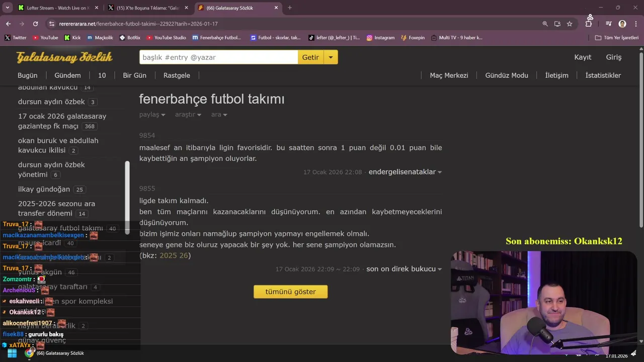This screenshot has height=362, width=644.
Task: Open the Chrome three-dot menu
Action: point(635,24)
